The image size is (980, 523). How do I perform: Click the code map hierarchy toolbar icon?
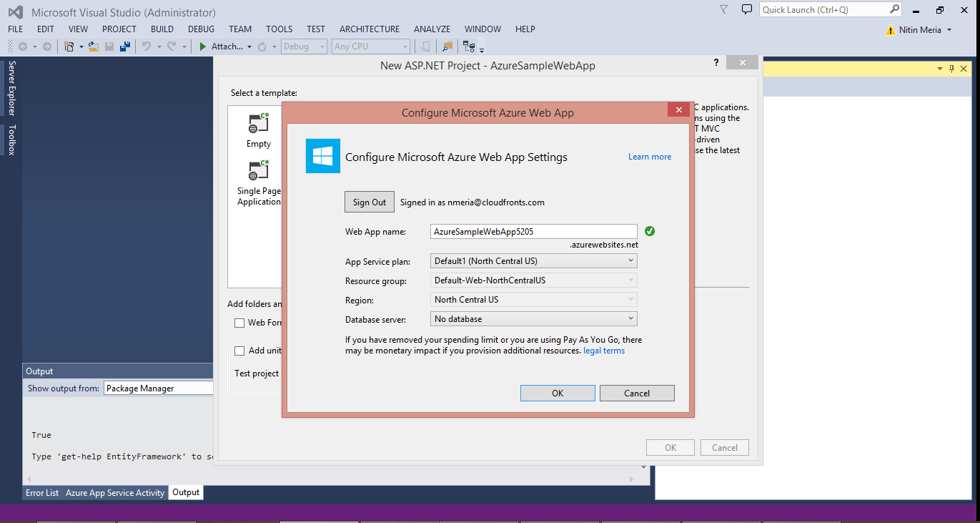click(x=469, y=47)
